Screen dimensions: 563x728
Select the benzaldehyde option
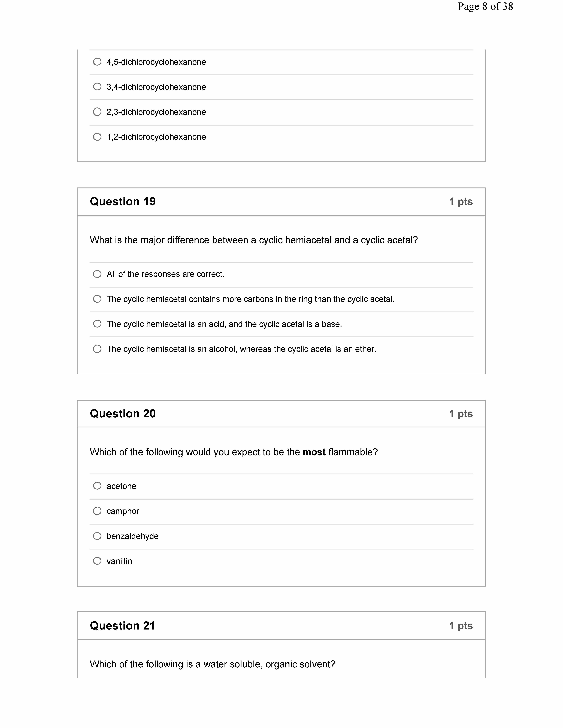pyautogui.click(x=97, y=536)
